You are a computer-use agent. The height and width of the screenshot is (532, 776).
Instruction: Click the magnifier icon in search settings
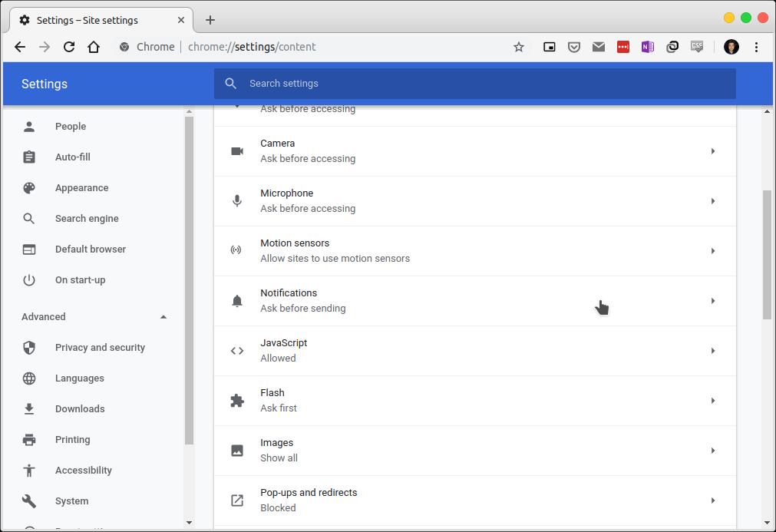[x=230, y=83]
